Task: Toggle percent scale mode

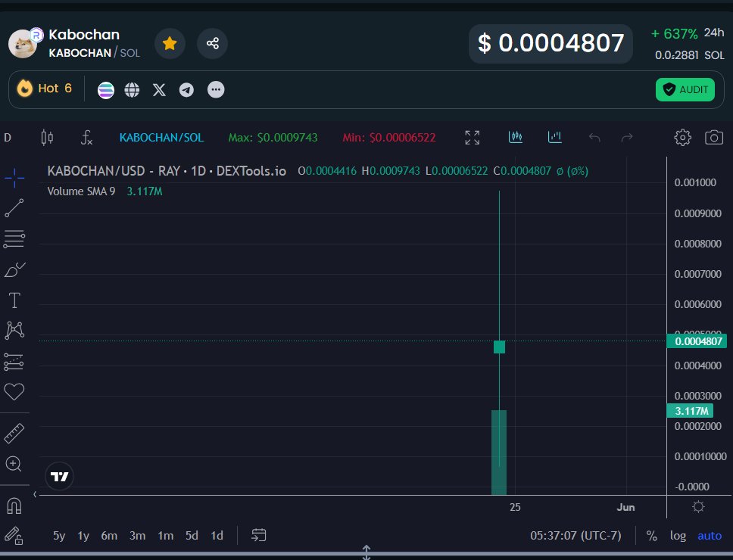Action: coord(652,536)
